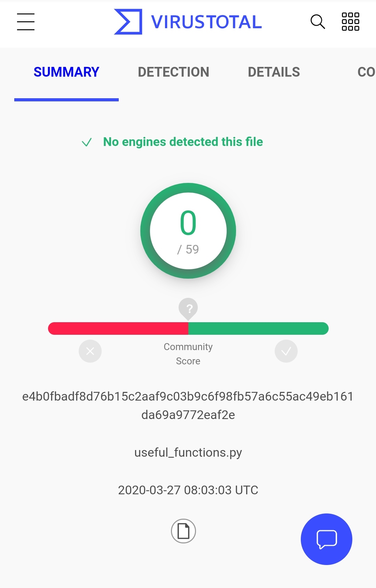Click the file type document icon
The image size is (376, 588).
(x=183, y=531)
